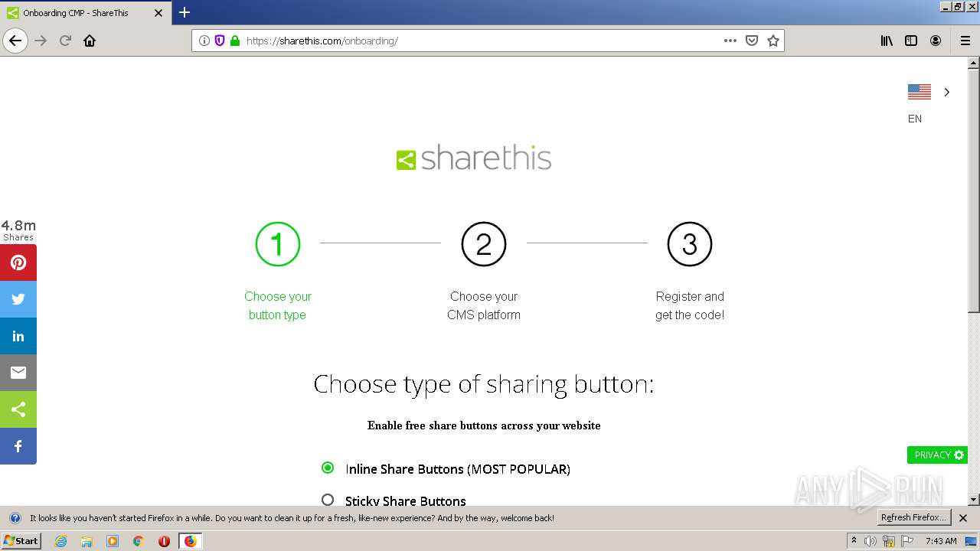
Task: Open Windows Explorer folder from taskbar
Action: (x=87, y=541)
